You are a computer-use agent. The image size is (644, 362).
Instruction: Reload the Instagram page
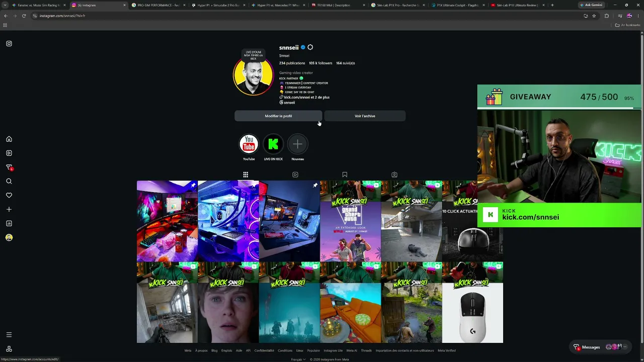click(x=24, y=16)
